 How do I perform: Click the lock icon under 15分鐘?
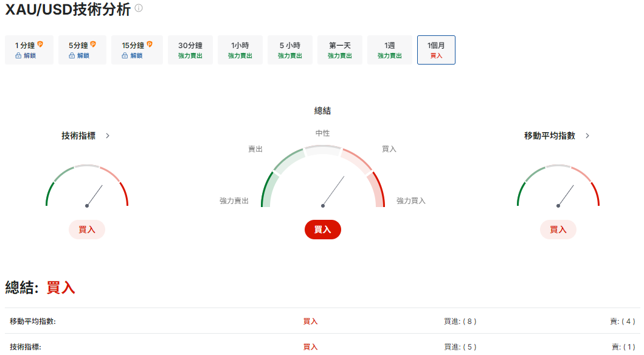tap(125, 55)
